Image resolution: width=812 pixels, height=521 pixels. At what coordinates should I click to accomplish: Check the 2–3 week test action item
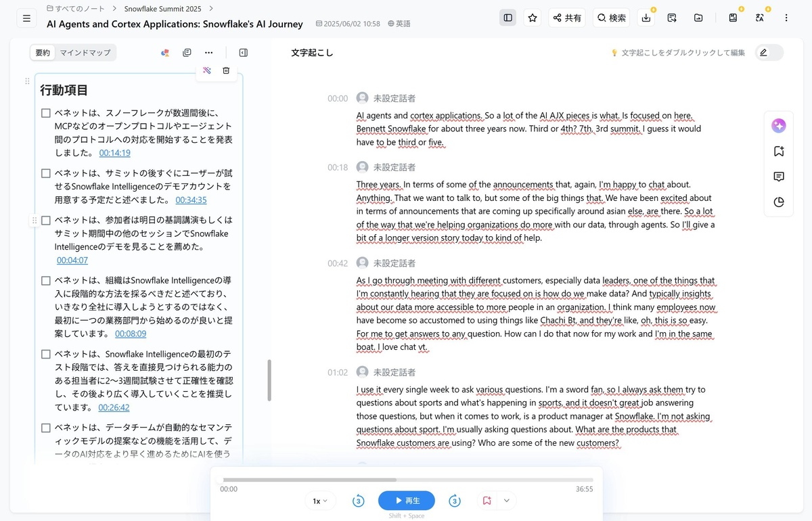click(x=46, y=355)
